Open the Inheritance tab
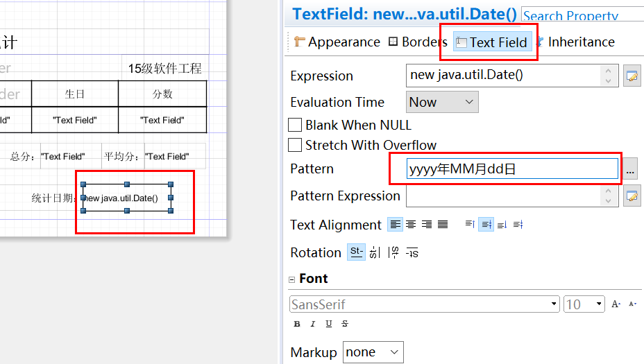This screenshot has width=644, height=364. [576, 42]
